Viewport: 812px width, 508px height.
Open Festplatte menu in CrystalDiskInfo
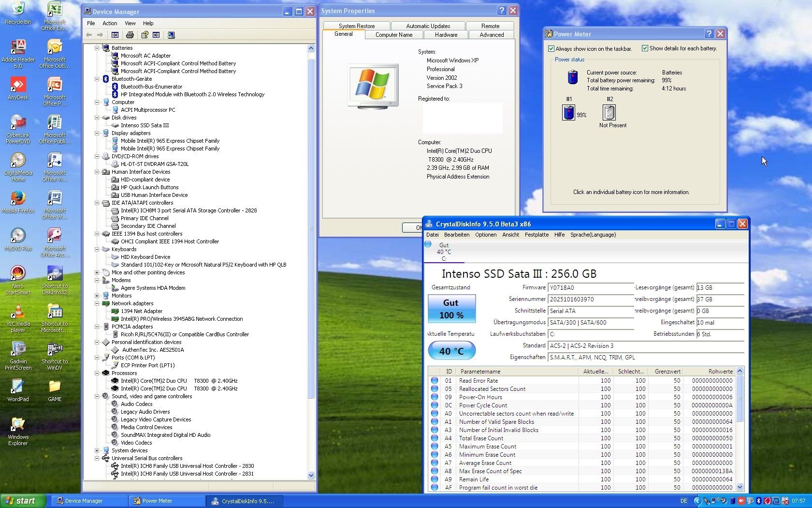coord(536,235)
